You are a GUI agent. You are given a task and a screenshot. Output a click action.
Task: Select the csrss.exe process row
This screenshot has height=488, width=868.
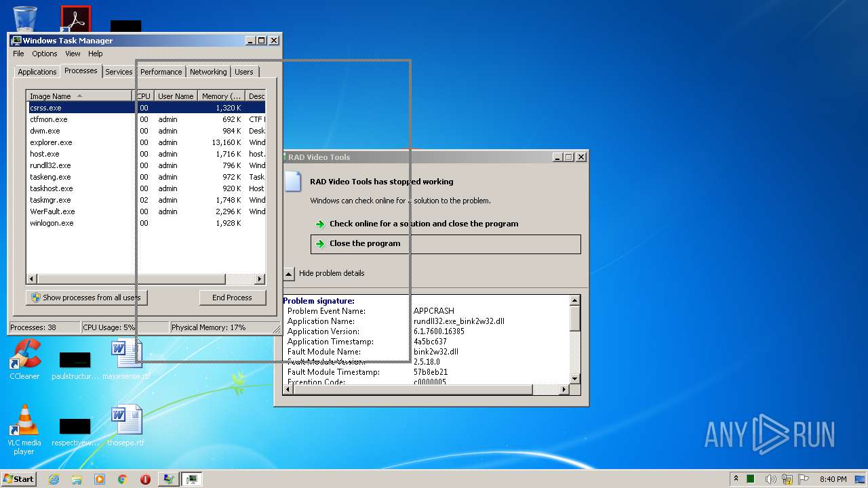(146, 108)
